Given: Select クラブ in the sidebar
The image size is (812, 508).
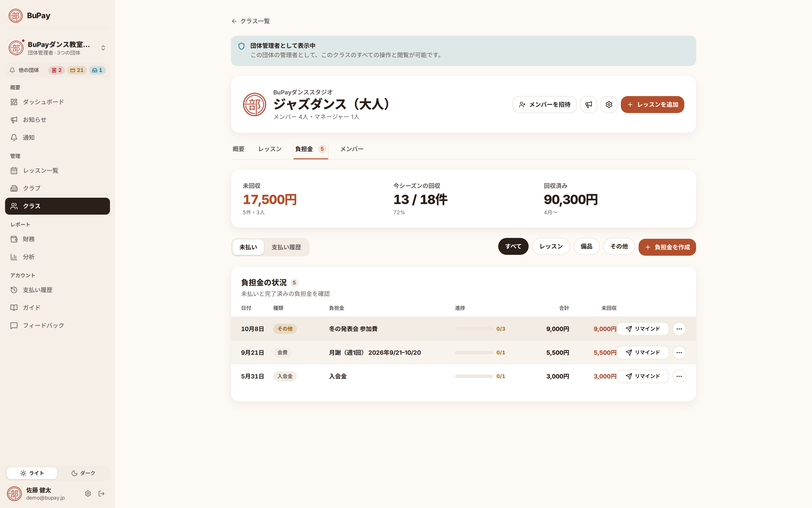Looking at the screenshot, I should (57, 188).
